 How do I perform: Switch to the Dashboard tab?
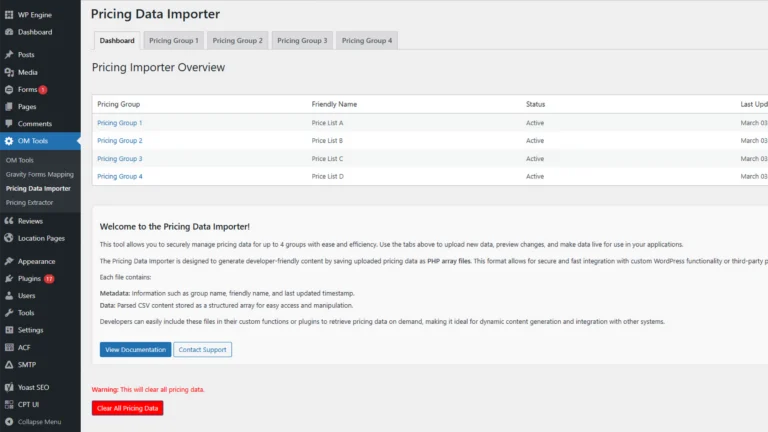tap(117, 41)
